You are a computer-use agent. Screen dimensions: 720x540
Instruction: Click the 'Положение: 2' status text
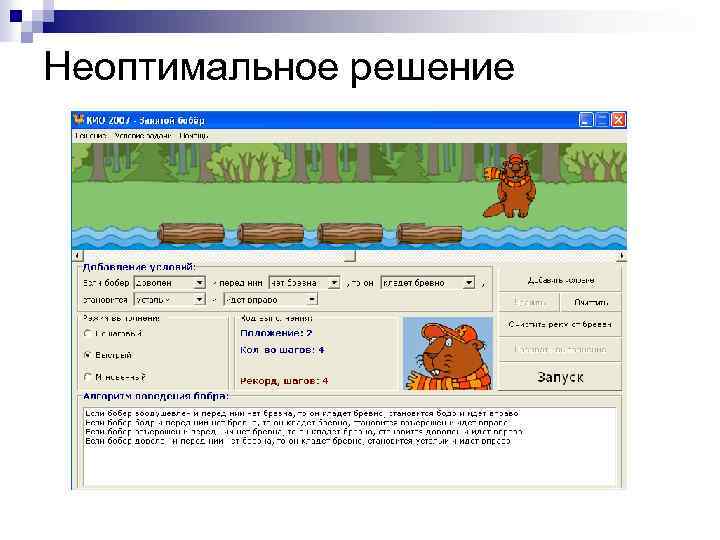click(x=276, y=333)
